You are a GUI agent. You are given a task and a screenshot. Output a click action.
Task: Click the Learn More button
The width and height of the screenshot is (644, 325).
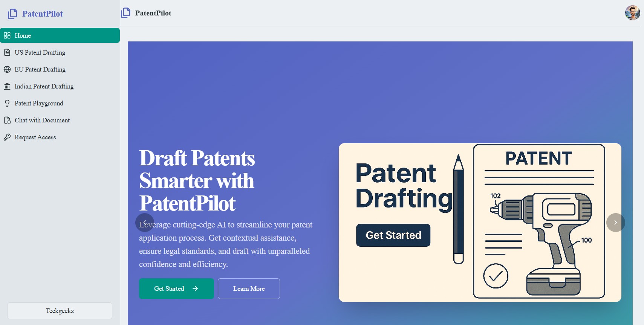point(249,288)
